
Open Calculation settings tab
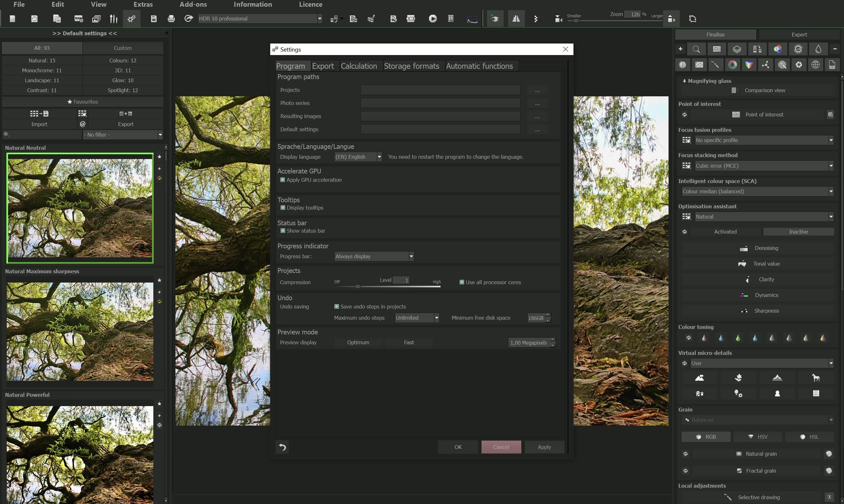pyautogui.click(x=358, y=65)
